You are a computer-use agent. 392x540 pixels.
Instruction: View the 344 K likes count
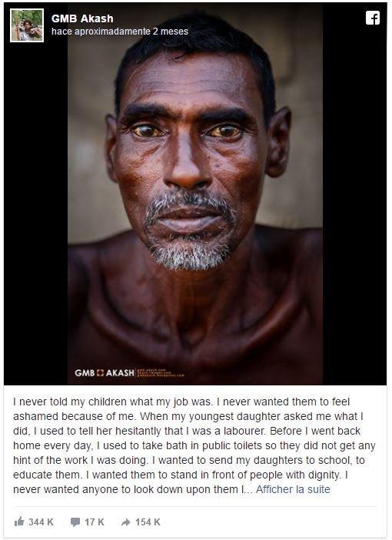pyautogui.click(x=41, y=522)
